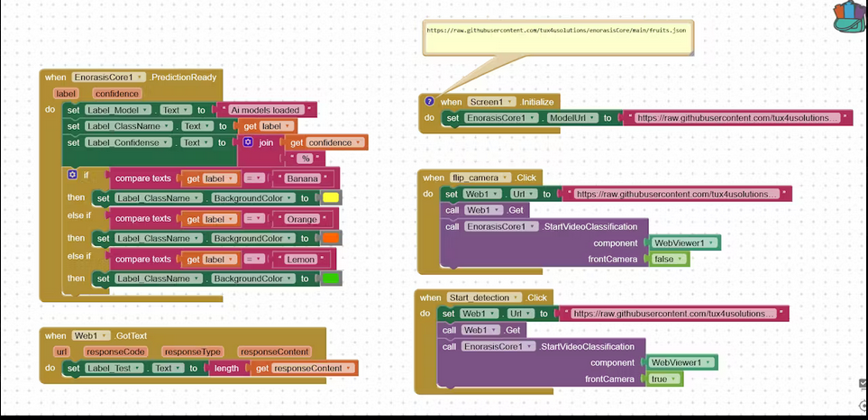
Task: Click the responseContent parameter of Web1.GotText
Action: click(x=275, y=352)
